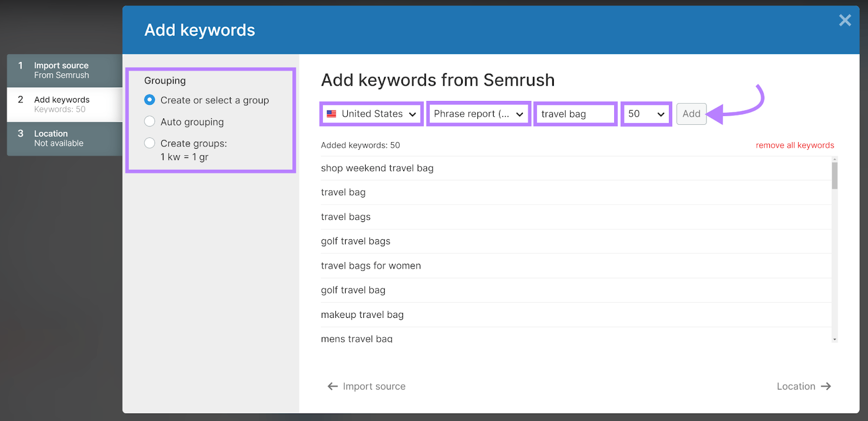Go back to Import source link
Image resolution: width=868 pixels, height=421 pixels.
point(367,386)
